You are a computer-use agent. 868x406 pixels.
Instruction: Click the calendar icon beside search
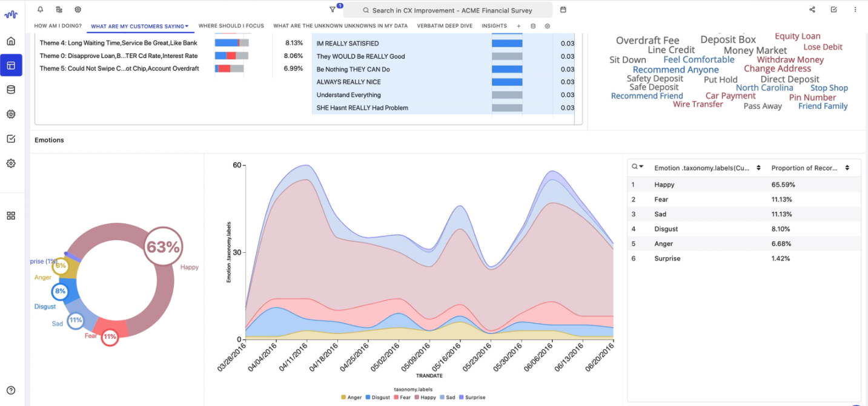click(563, 10)
